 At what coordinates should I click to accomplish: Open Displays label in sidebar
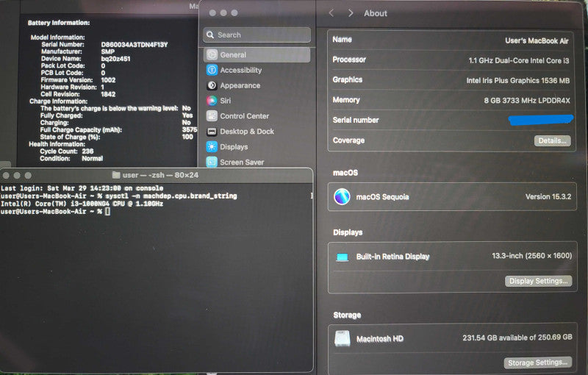pyautogui.click(x=234, y=147)
